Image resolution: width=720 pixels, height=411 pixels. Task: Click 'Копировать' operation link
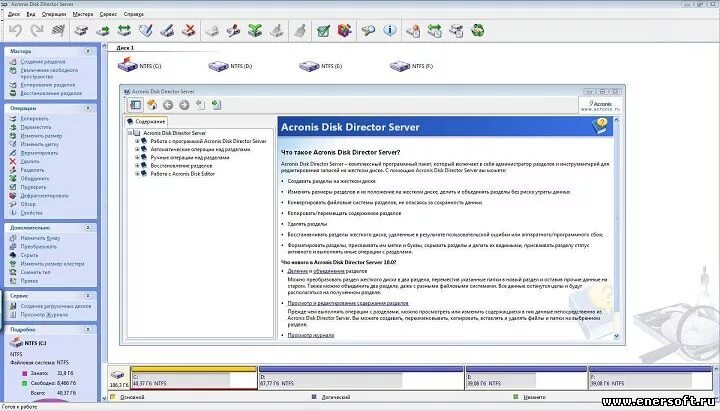coord(34,118)
